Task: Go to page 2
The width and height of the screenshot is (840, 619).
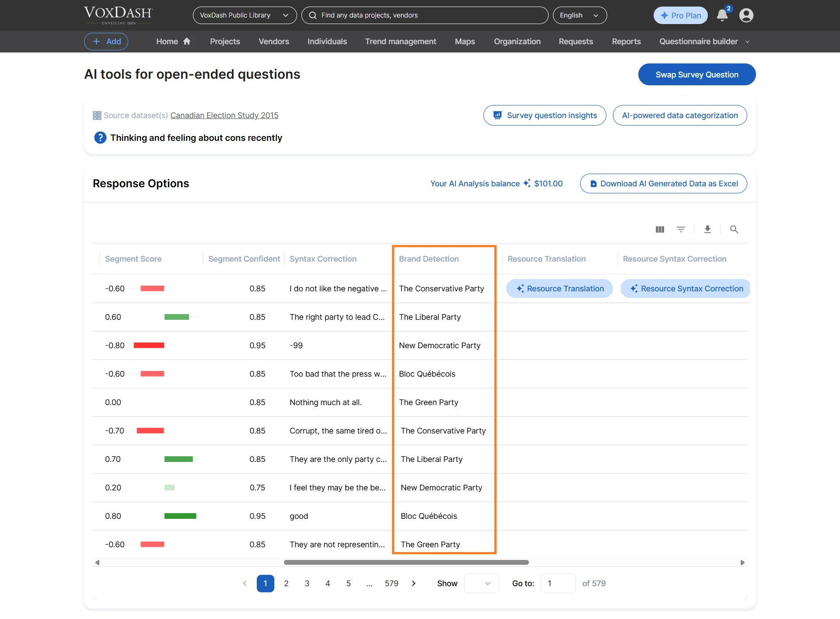Action: (x=286, y=583)
